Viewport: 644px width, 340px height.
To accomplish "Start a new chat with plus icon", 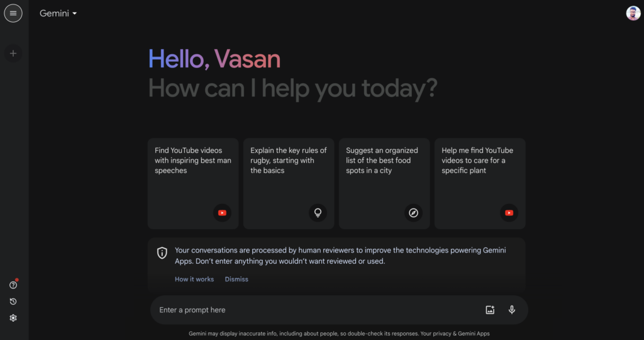I will tap(13, 54).
